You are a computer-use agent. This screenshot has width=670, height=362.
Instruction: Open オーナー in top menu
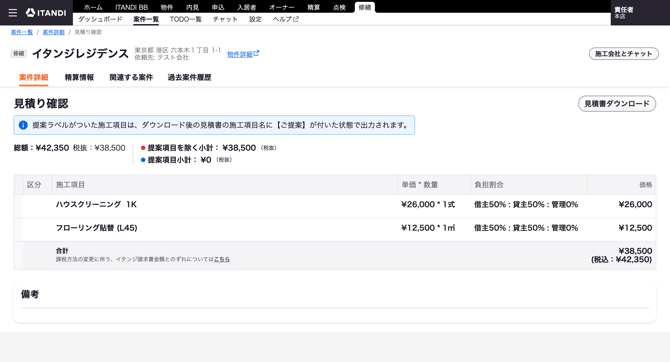pyautogui.click(x=282, y=7)
